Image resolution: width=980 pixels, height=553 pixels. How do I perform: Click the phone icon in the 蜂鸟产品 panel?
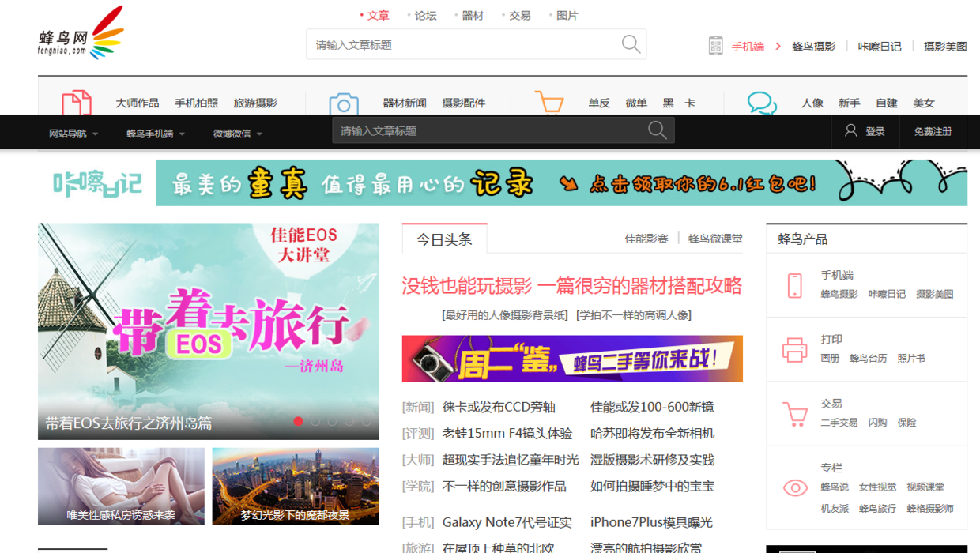pyautogui.click(x=793, y=284)
